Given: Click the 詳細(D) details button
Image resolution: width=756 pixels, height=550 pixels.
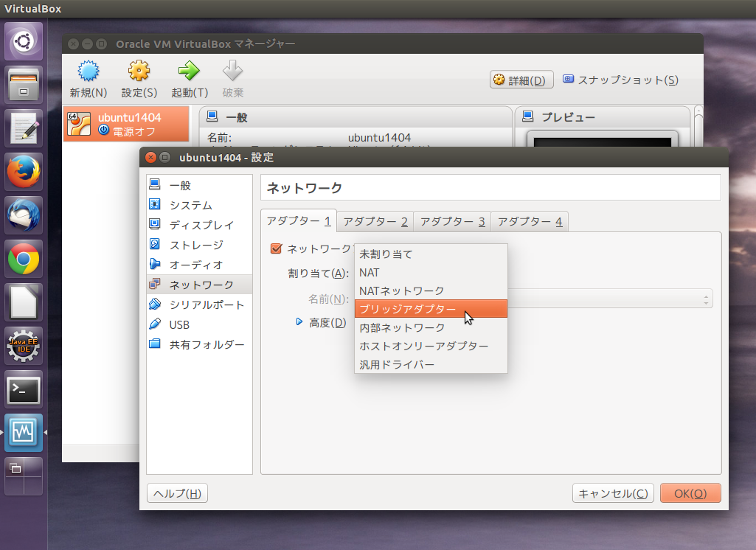Looking at the screenshot, I should pos(521,80).
